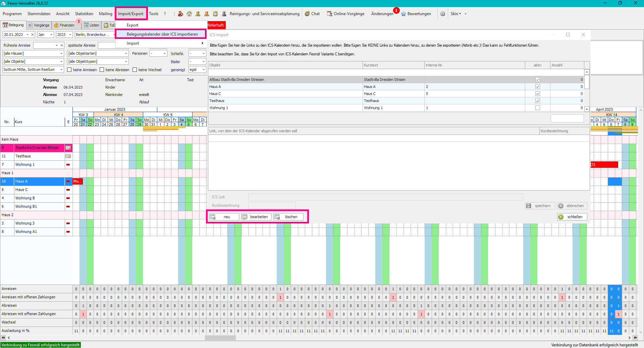Click the red marker icon for Haus A
The height and width of the screenshot is (348, 644).
68,181
